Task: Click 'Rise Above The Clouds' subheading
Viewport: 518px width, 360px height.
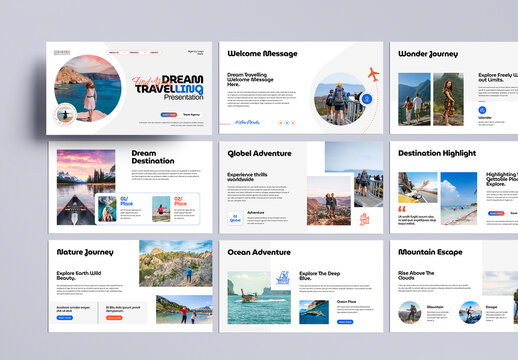Action: point(416,275)
